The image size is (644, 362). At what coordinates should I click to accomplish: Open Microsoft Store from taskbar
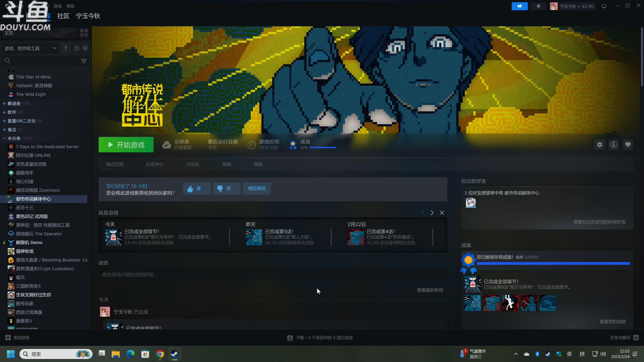pyautogui.click(x=145, y=354)
